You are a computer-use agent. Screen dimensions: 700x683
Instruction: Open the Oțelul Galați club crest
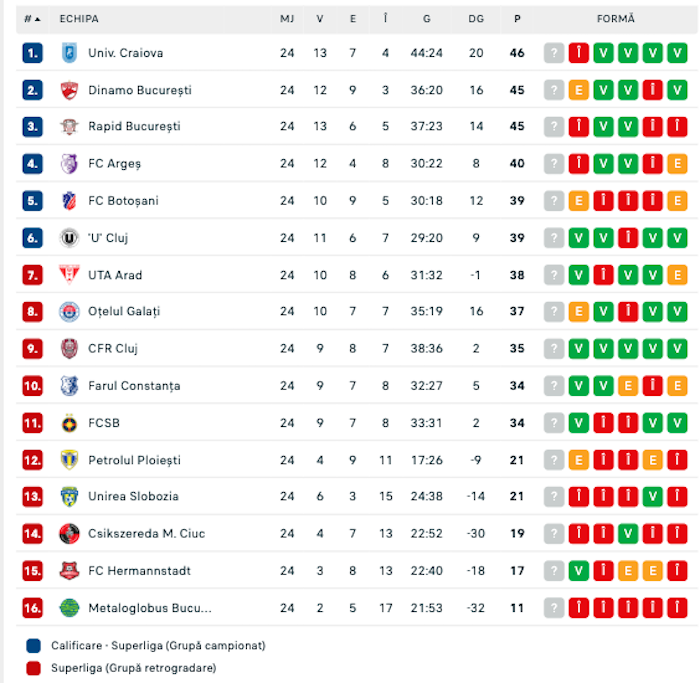(69, 311)
